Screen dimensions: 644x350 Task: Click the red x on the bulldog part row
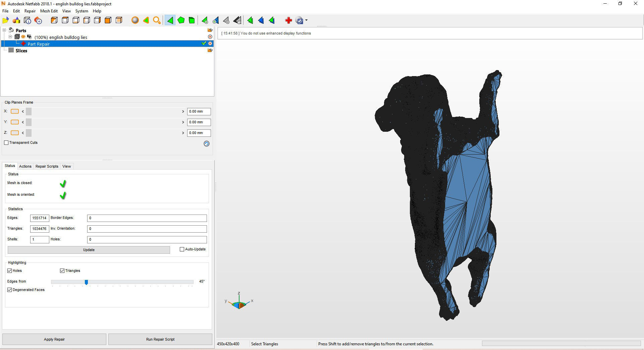210,37
